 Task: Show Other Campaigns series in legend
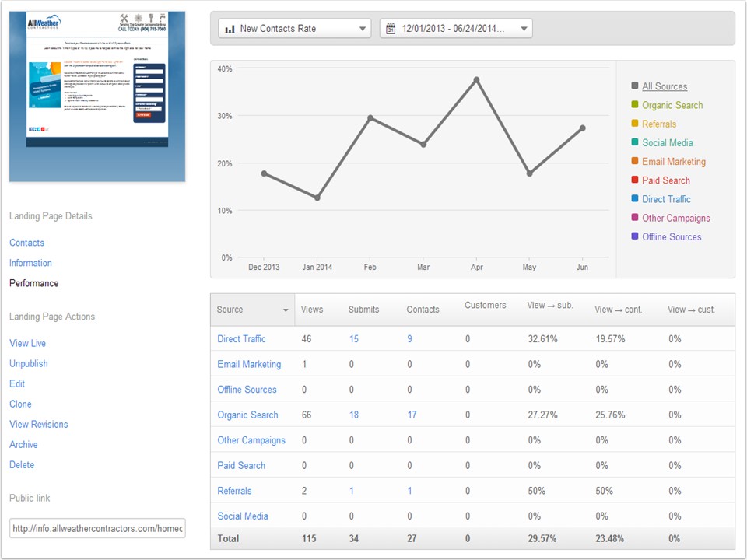tap(675, 218)
